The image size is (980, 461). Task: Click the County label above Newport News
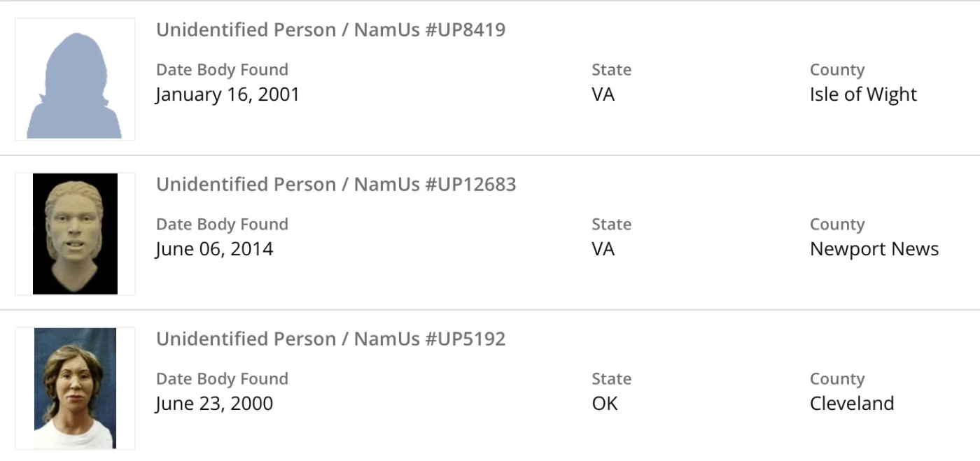pos(837,225)
